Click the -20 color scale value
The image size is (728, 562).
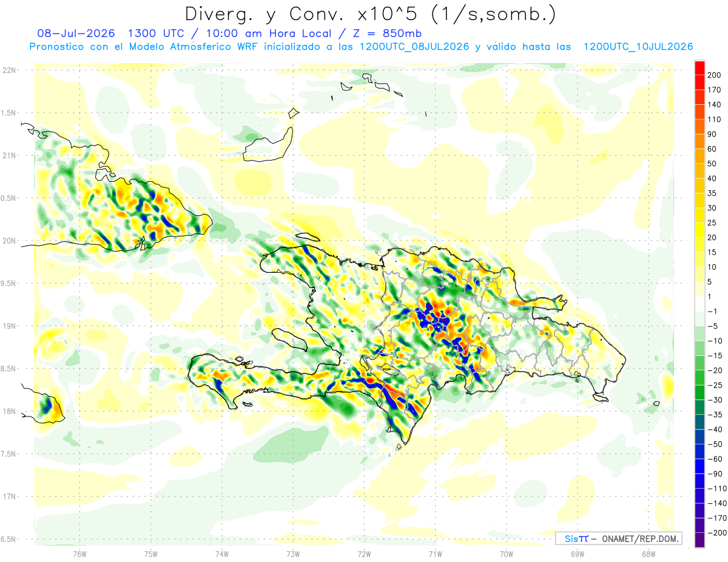(715, 370)
